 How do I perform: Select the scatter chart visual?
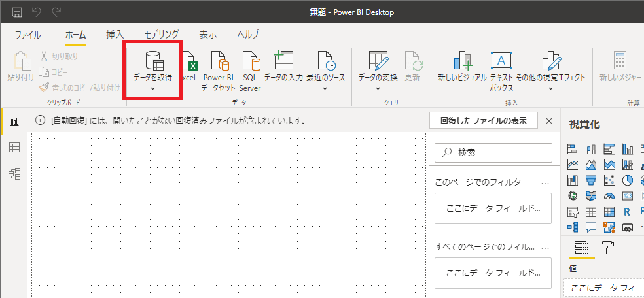609,180
